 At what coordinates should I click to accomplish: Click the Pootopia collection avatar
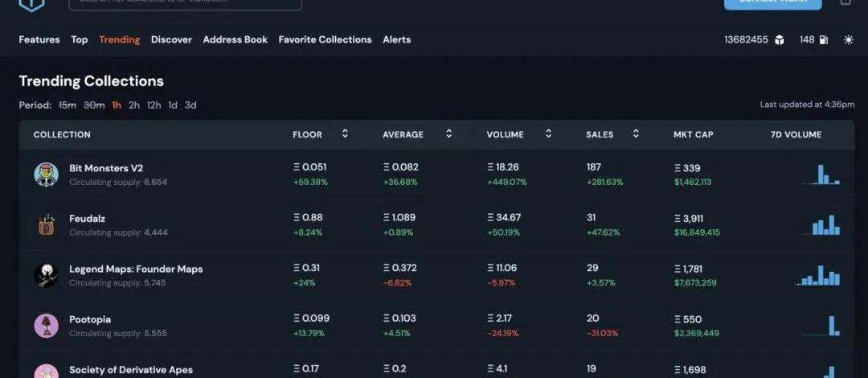(46, 326)
